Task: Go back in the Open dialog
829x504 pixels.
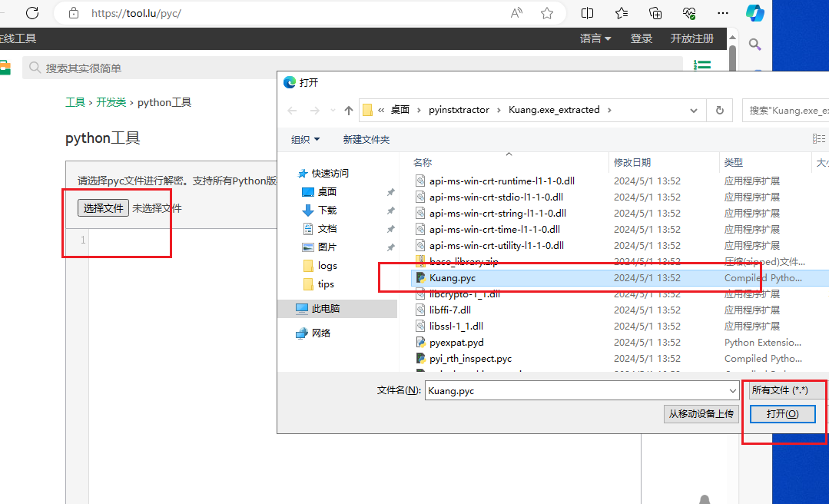Action: point(292,111)
